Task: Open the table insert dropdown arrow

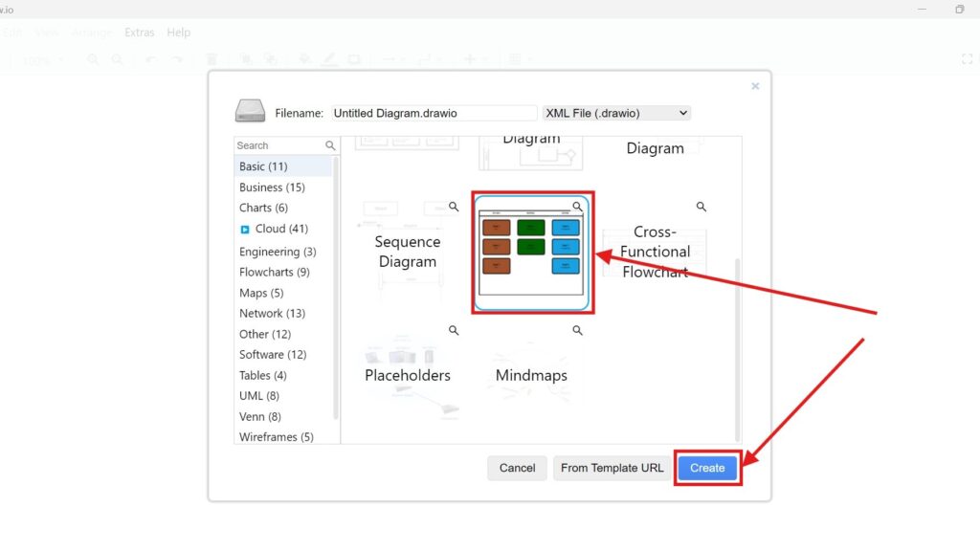Action: click(x=529, y=58)
